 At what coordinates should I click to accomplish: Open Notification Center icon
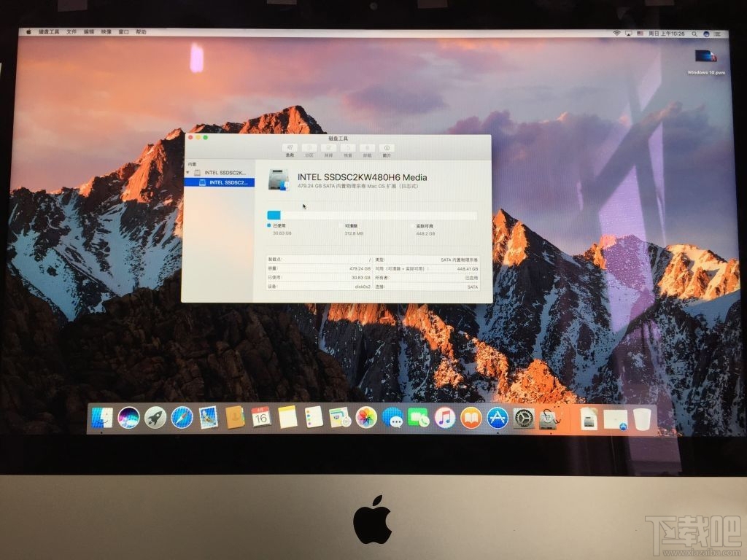click(718, 34)
